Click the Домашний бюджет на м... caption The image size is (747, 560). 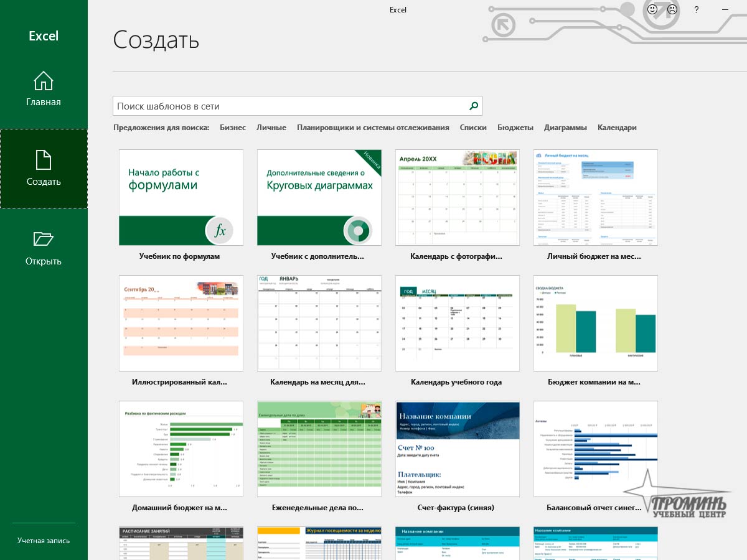pyautogui.click(x=180, y=508)
